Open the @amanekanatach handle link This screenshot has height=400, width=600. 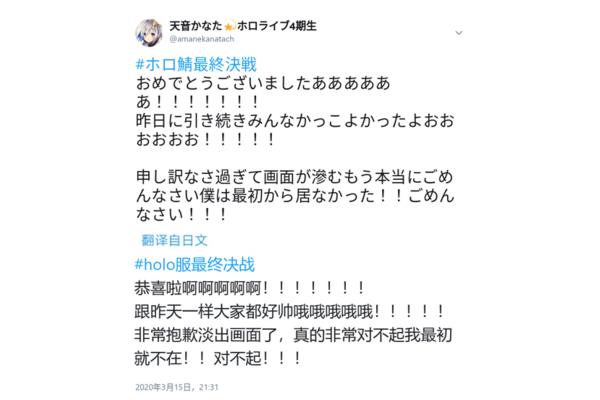202,39
